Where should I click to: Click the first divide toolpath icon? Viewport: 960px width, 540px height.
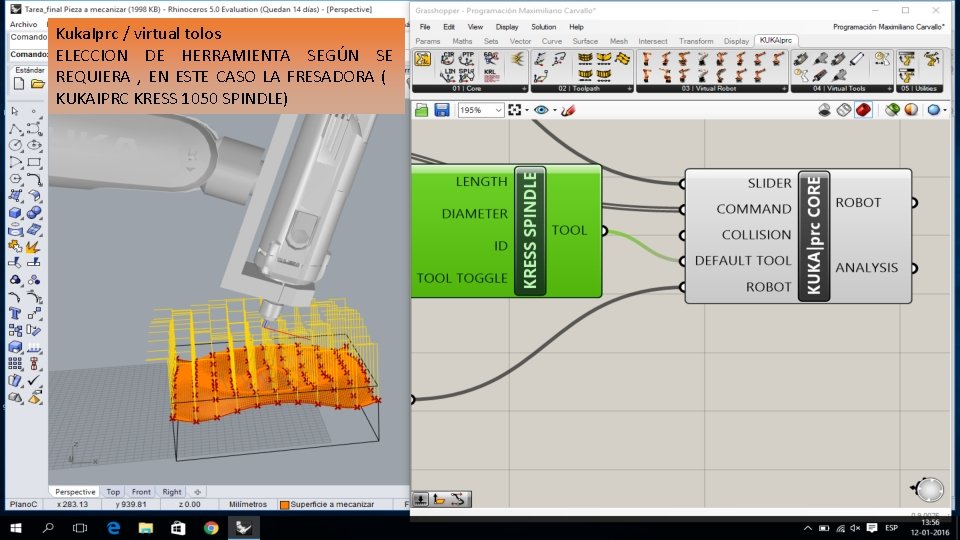(585, 59)
